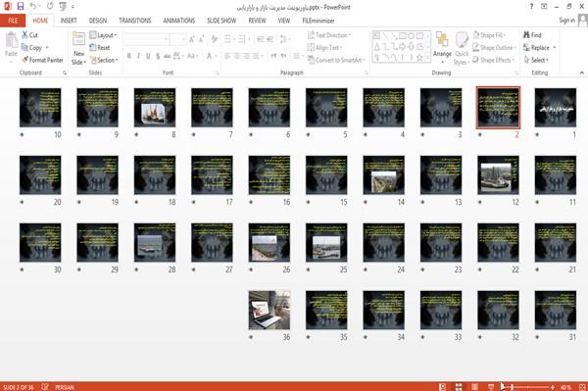Start Slide Show from status bar
The height and width of the screenshot is (391, 588).
coord(491,387)
